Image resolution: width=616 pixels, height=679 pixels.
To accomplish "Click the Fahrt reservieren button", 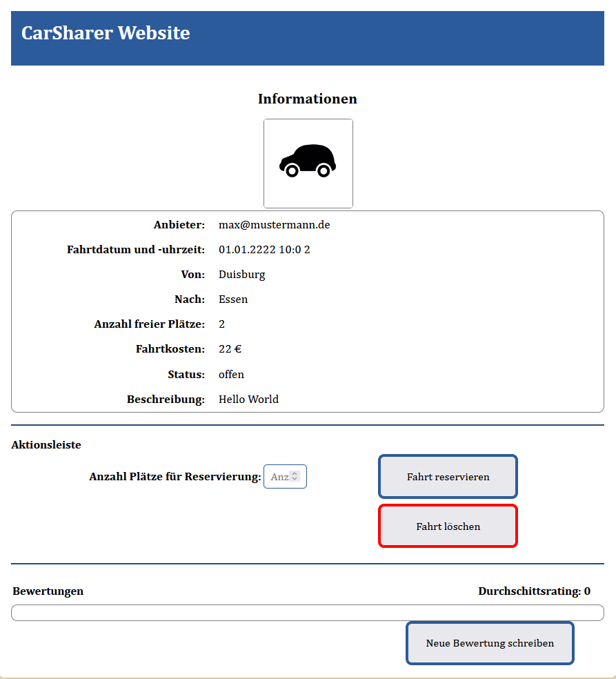I will (448, 476).
